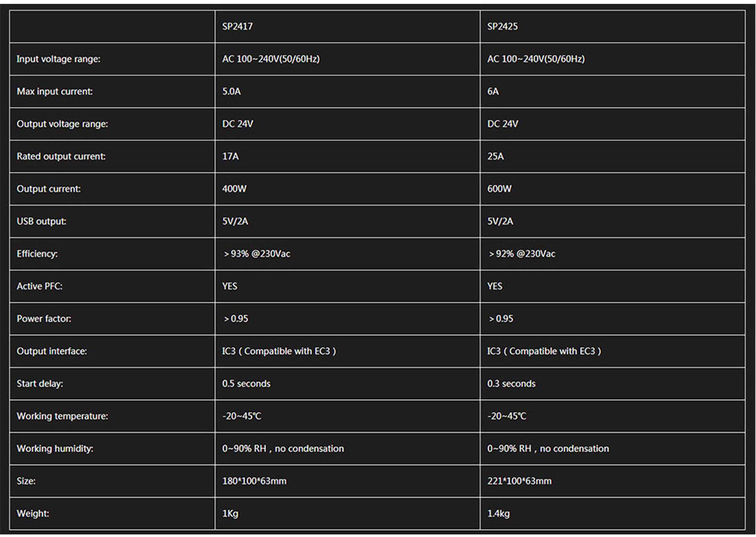Select the "Active PFC:" row label
Image resolution: width=756 pixels, height=537 pixels.
pyautogui.click(x=39, y=286)
